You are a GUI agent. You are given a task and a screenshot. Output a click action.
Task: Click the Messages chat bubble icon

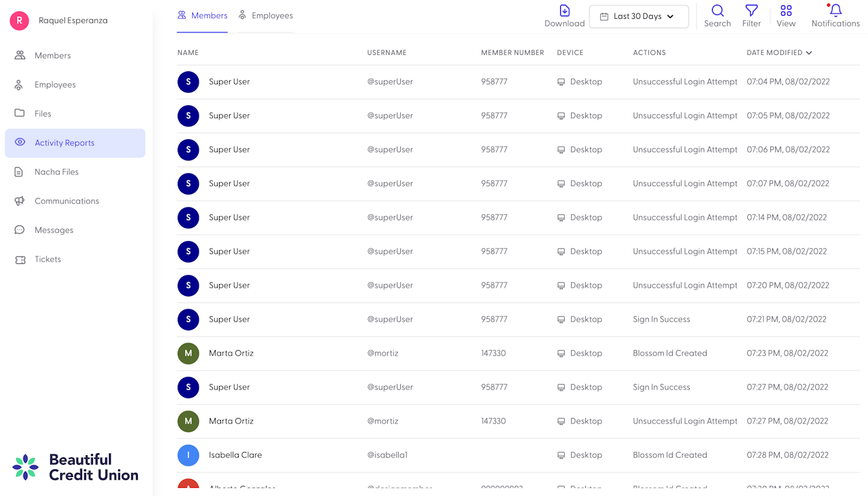[x=20, y=230]
